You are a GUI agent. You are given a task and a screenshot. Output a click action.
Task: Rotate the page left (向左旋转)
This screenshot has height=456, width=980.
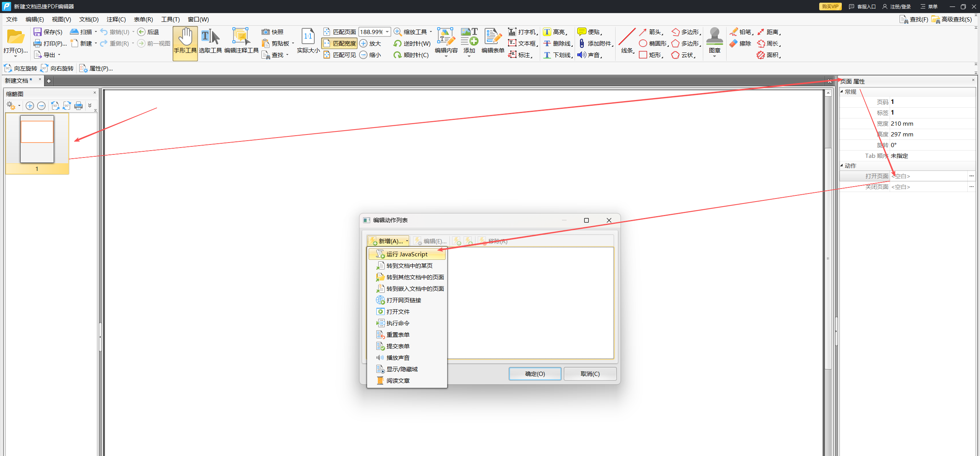click(x=21, y=69)
